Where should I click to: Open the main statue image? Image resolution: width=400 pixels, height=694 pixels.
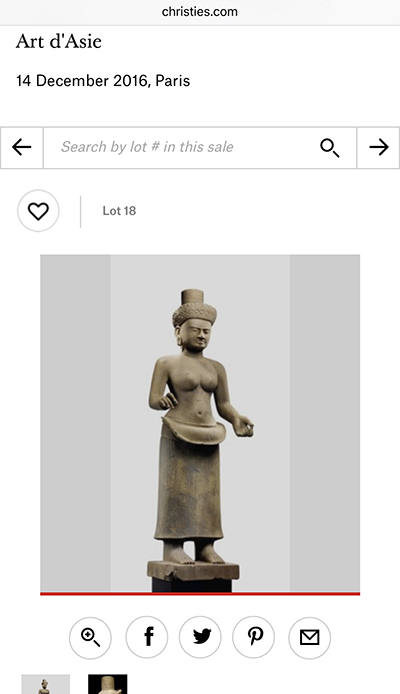click(200, 423)
